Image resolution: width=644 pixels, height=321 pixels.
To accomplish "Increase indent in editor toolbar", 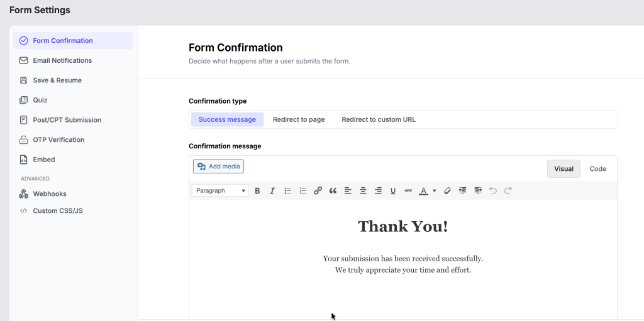I will pos(478,190).
